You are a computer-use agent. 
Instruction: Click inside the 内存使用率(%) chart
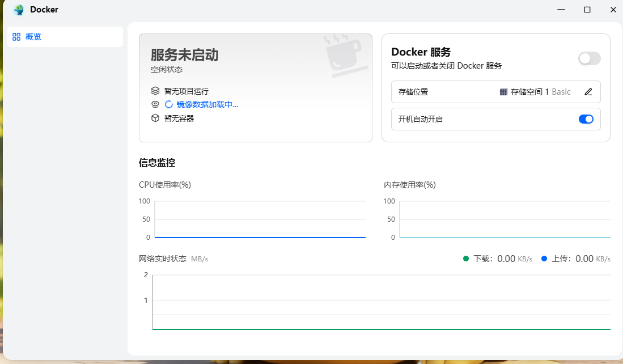coord(505,219)
